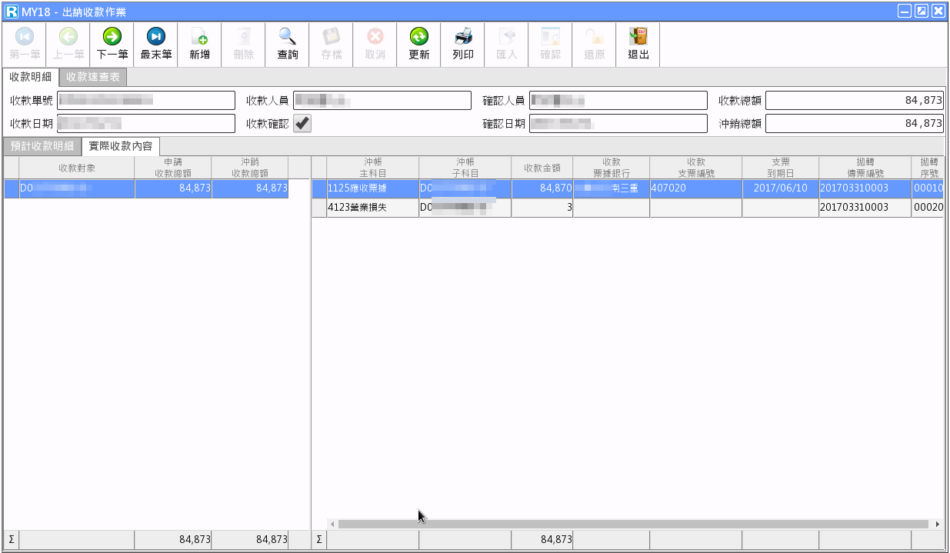The image size is (950, 553).
Task: Save record with 存檔 icon
Action: pyautogui.click(x=331, y=44)
